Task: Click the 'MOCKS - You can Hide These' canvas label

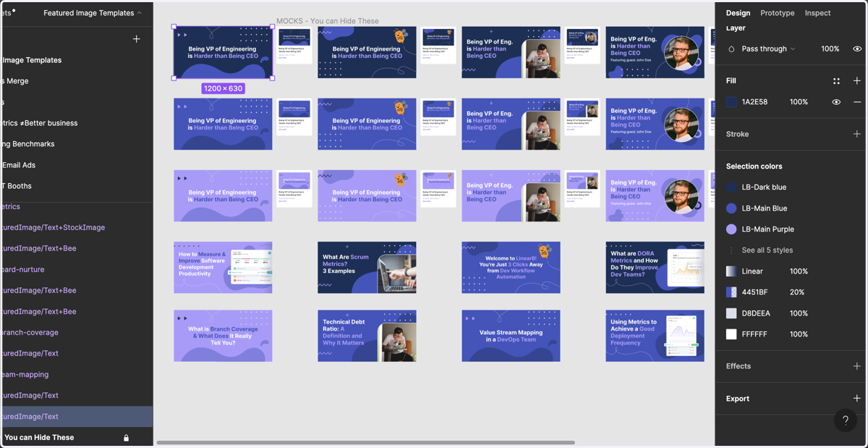Action: point(328,21)
